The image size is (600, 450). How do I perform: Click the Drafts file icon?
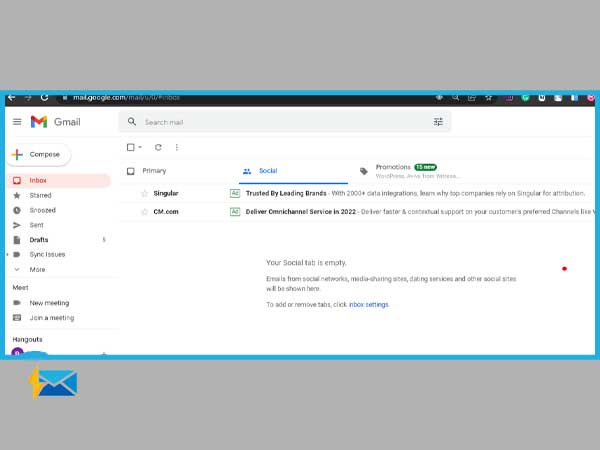(17, 240)
